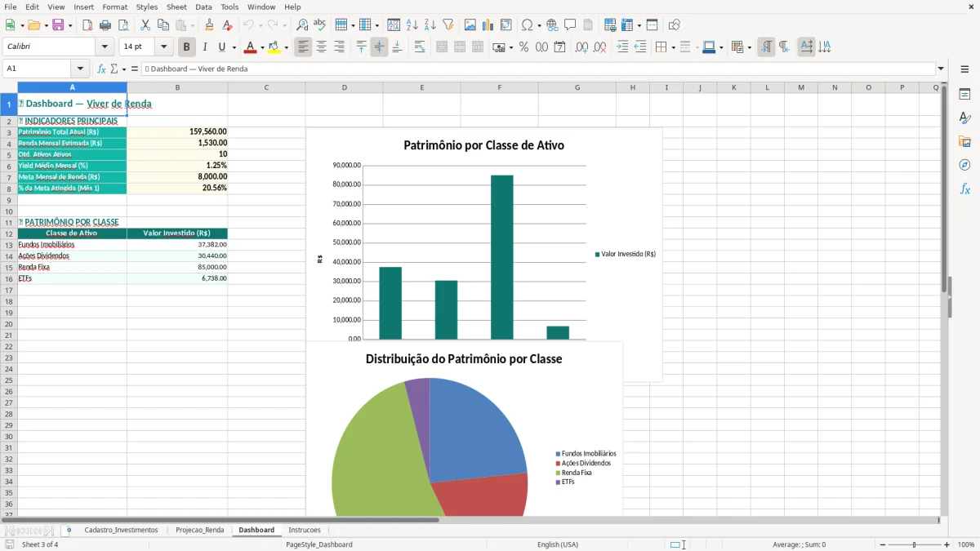Viewport: 980px width, 551px height.
Task: Toggle Bold formatting
Action: point(187,47)
